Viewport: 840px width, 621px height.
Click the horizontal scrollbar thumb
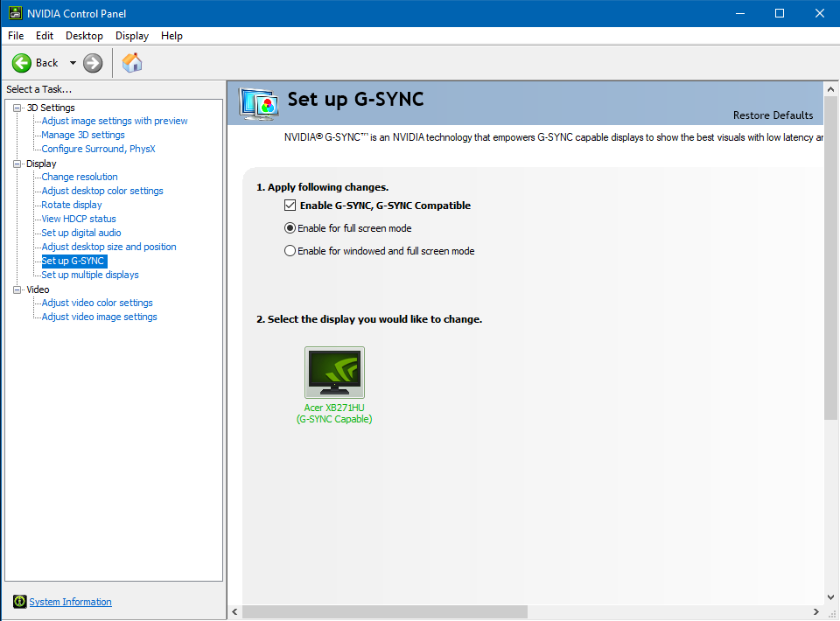click(x=385, y=611)
